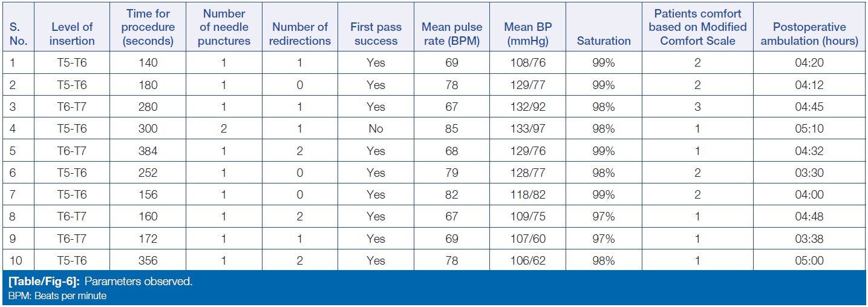Click the 'BPM: Beats per minute' footnote
868x307 pixels.
57,296
